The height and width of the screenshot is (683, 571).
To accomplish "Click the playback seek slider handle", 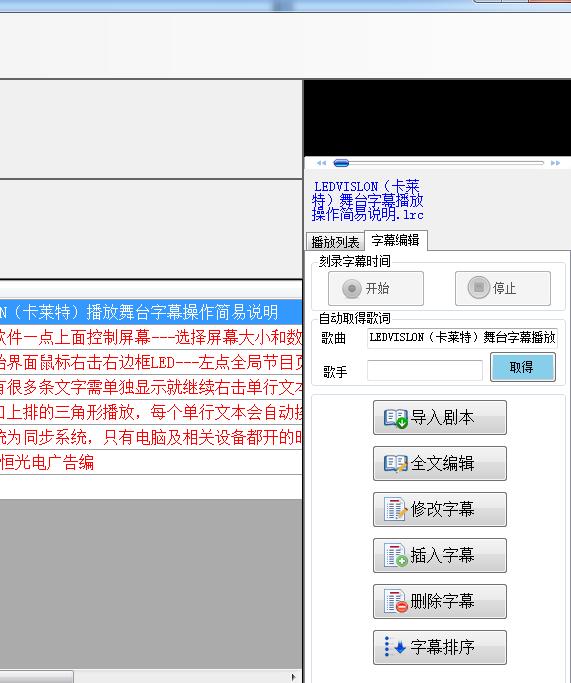I will click(x=341, y=163).
